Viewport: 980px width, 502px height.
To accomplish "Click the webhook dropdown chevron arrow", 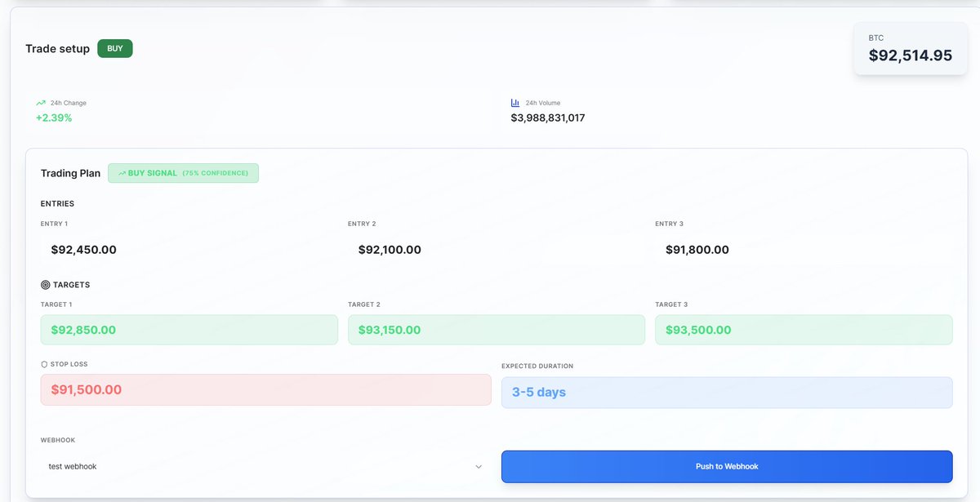I will [x=479, y=467].
